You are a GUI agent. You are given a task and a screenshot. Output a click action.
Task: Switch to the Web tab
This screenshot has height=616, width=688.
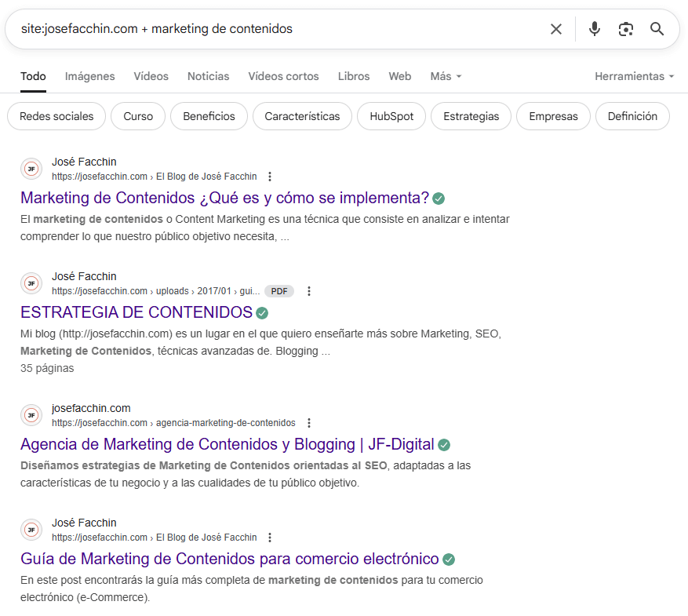coord(400,76)
